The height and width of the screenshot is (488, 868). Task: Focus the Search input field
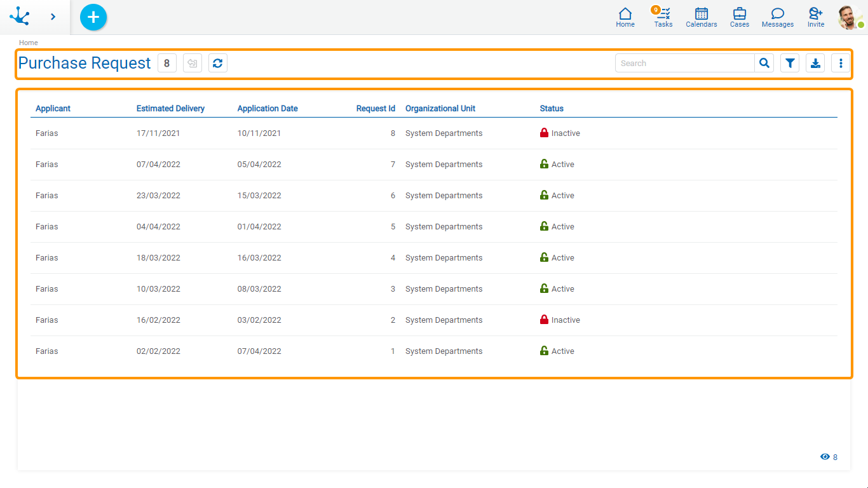(685, 63)
